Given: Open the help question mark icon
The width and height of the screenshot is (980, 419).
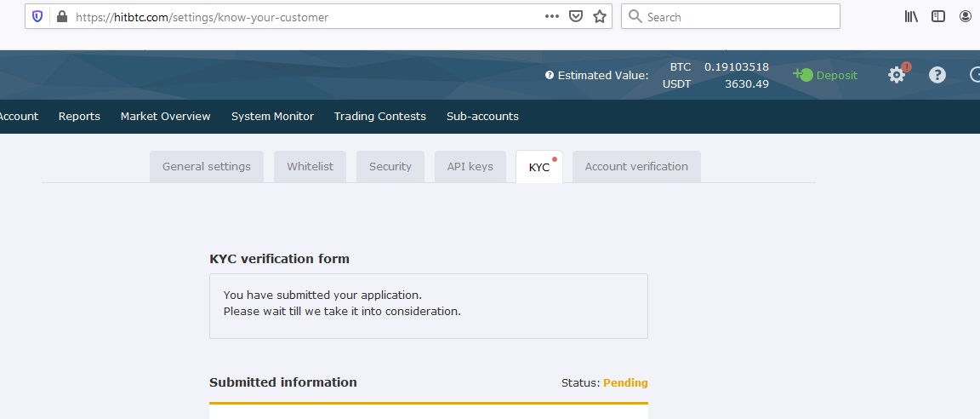Looking at the screenshot, I should [937, 75].
